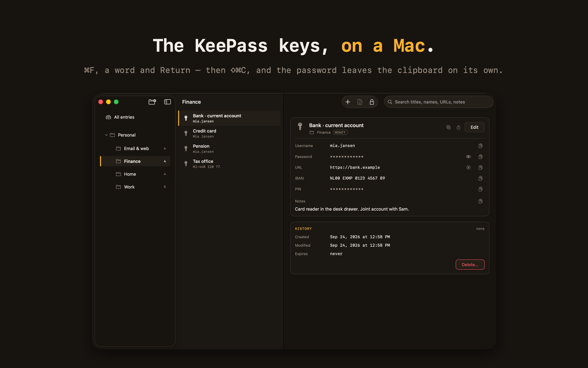Open the Email & web folder

135,148
